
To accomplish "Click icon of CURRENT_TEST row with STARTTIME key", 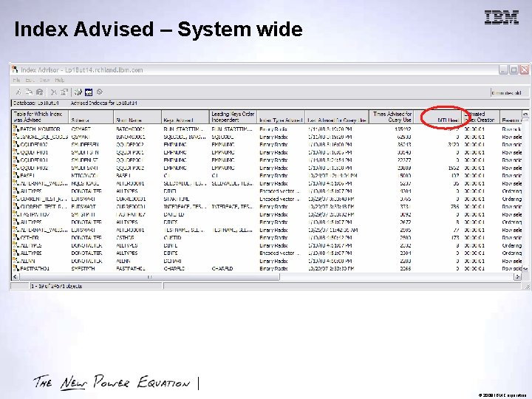I will coord(16,199).
